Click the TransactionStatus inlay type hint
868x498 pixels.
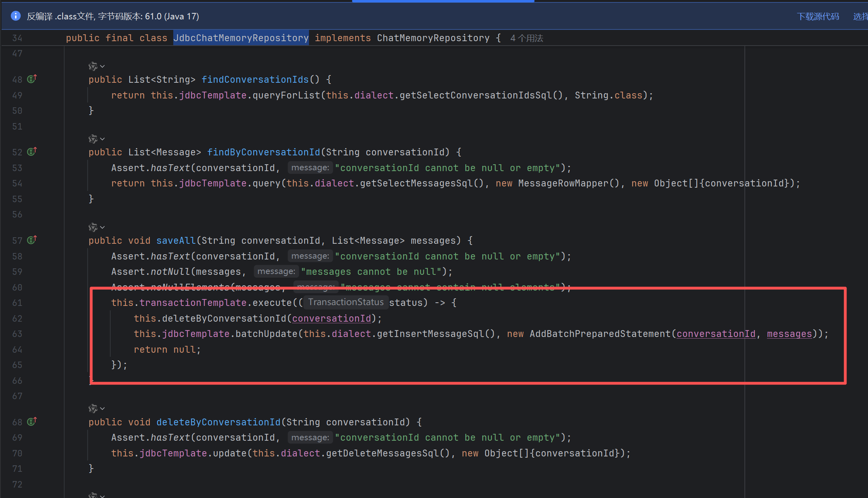click(x=345, y=302)
